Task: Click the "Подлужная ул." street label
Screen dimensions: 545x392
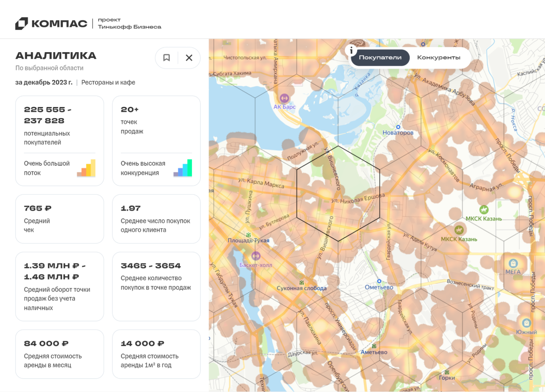Action: 303,151
